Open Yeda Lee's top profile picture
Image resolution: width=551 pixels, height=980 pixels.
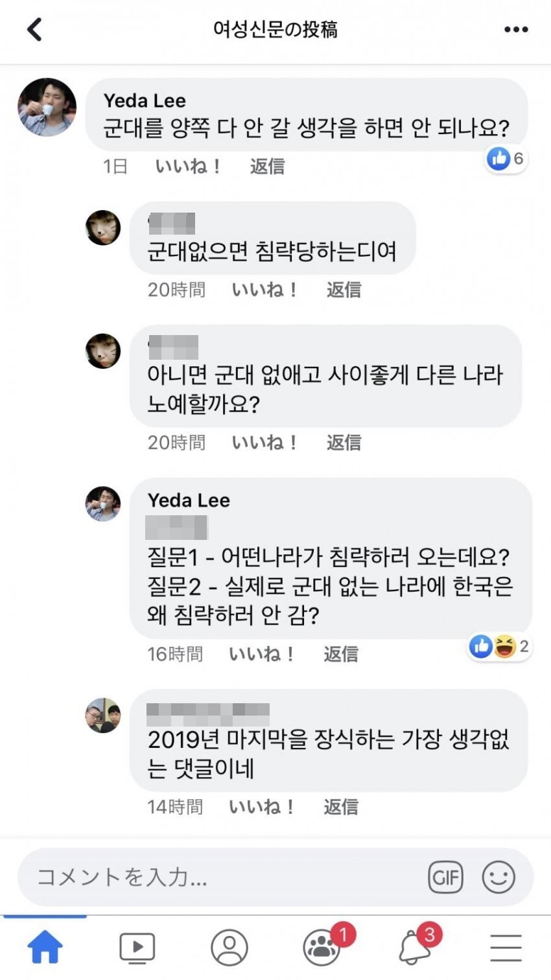tap(47, 107)
